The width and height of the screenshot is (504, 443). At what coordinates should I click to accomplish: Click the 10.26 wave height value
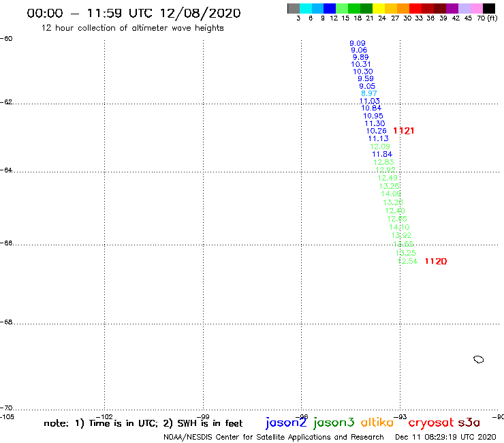click(377, 131)
